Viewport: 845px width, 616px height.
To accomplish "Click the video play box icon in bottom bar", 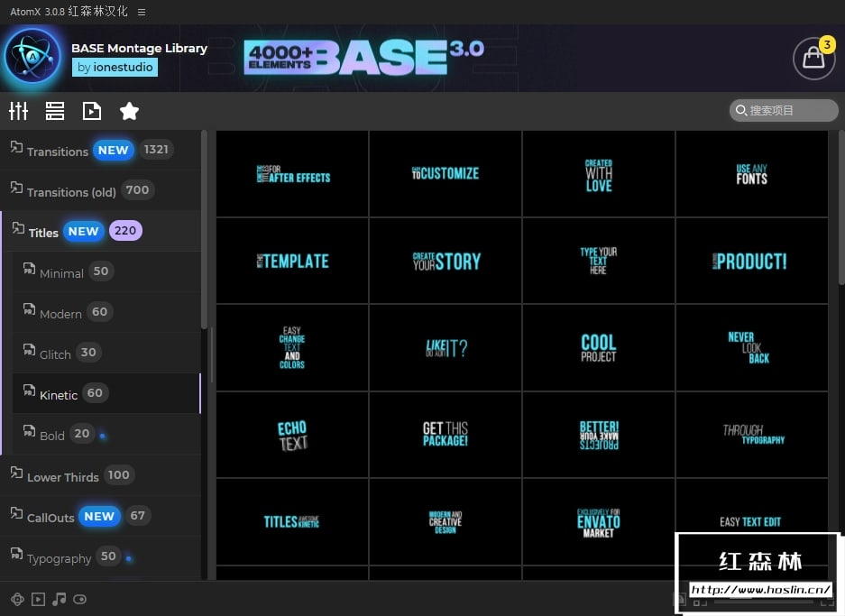I will pos(38,599).
